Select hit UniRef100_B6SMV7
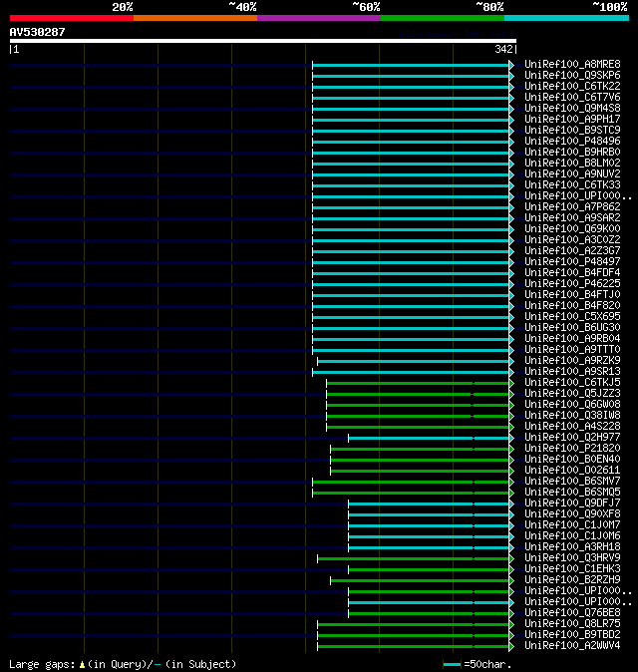The image size is (638, 672). [x=572, y=481]
